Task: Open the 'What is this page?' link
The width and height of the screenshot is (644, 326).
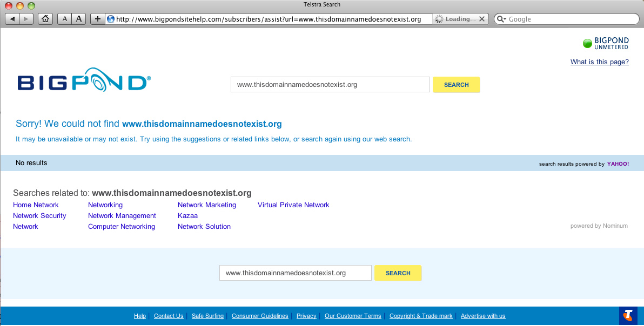Action: pos(599,62)
